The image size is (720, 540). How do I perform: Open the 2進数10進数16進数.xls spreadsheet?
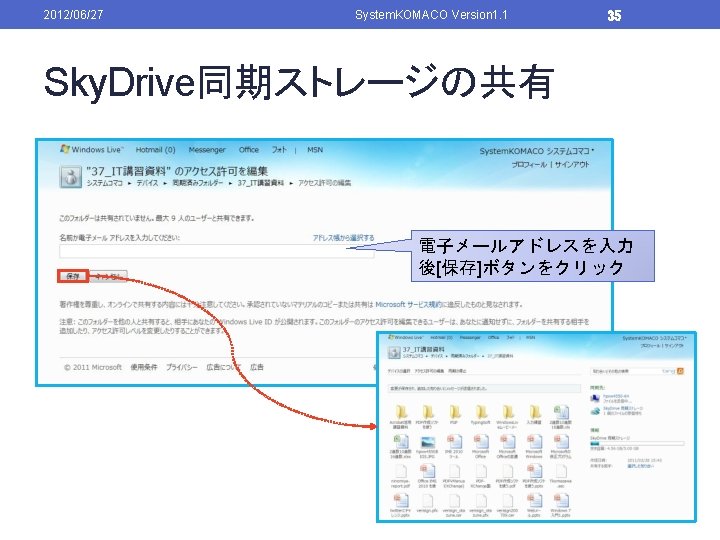(561, 416)
